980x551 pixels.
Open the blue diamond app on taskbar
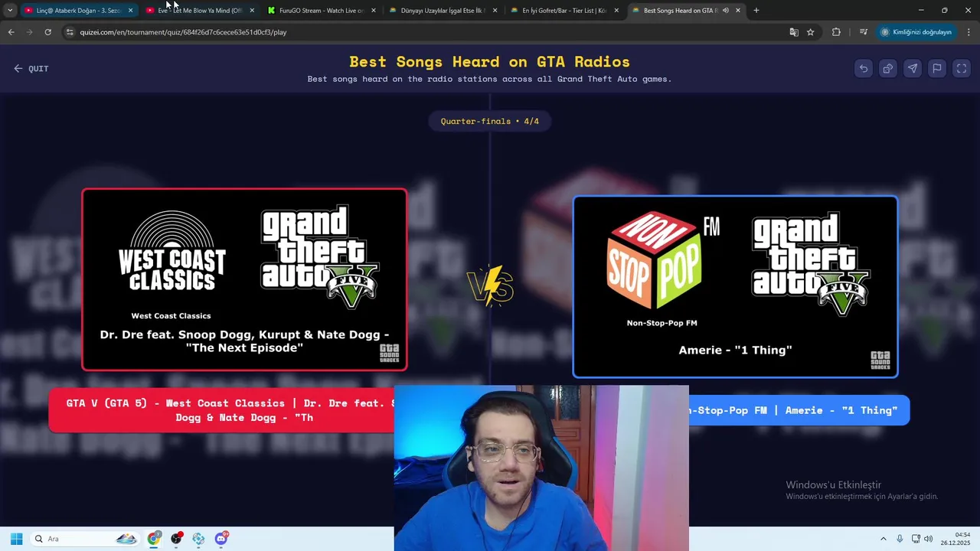click(x=199, y=539)
